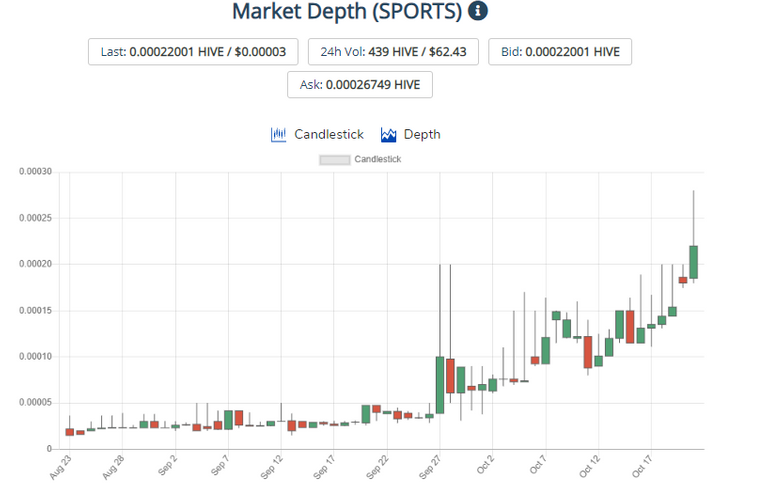Click the Ask price box
The width and height of the screenshot is (768, 492).
coord(360,84)
